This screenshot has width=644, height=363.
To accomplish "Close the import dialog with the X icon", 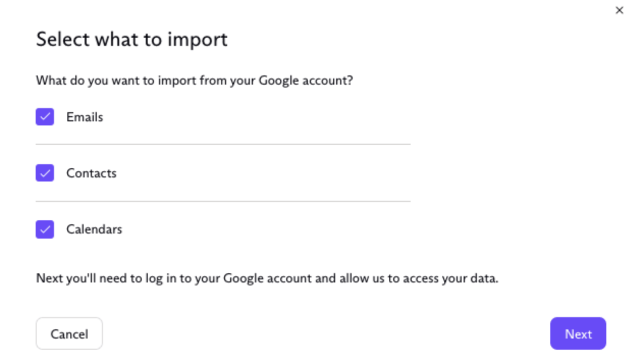I will click(619, 10).
